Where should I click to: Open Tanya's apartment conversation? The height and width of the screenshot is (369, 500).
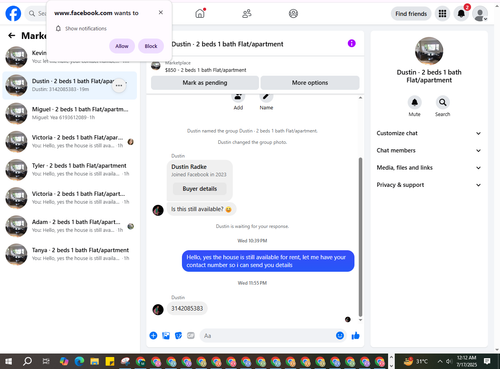pos(70,254)
